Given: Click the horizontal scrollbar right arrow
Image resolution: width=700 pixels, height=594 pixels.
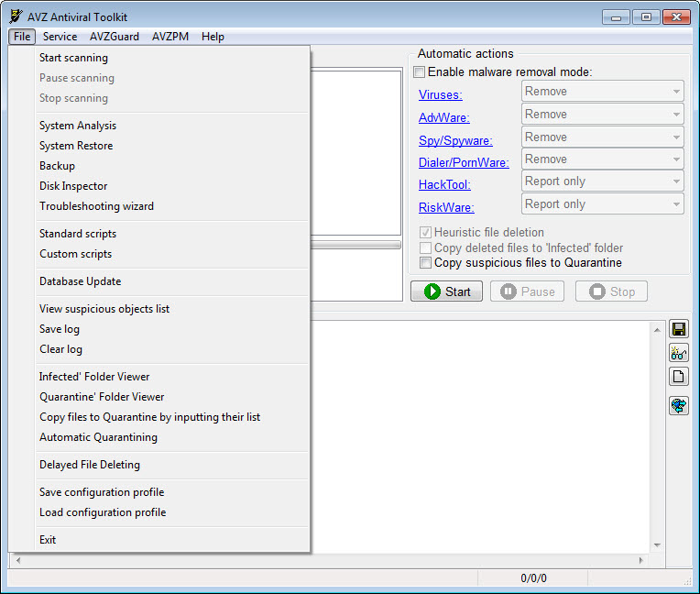Looking at the screenshot, I should click(x=641, y=560).
